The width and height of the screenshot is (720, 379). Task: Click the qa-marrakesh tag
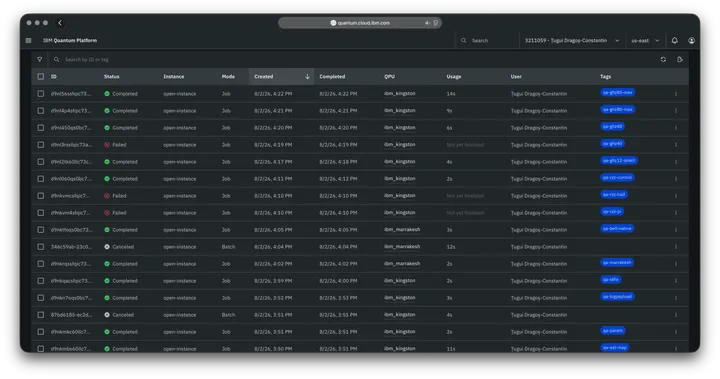pyautogui.click(x=617, y=262)
